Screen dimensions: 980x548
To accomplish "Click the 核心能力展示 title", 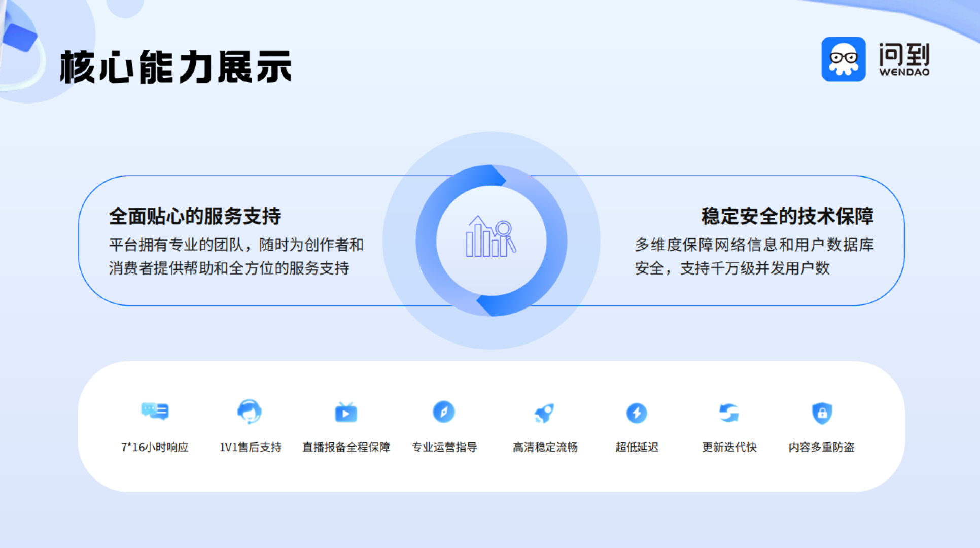I will (176, 66).
